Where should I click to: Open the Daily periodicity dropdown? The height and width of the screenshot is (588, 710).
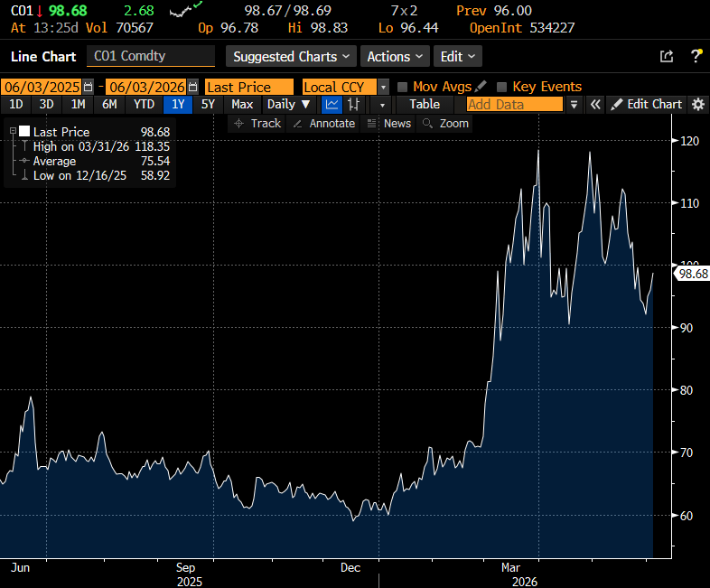[288, 105]
